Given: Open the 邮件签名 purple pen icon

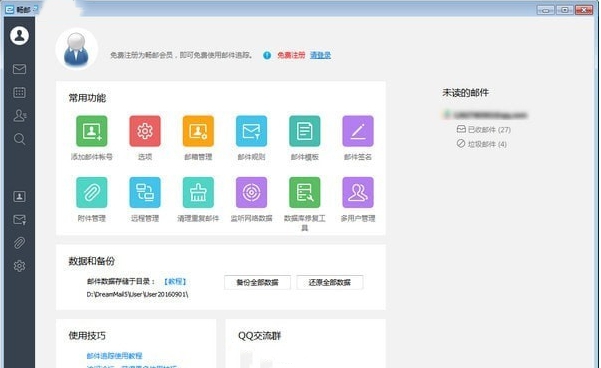Looking at the screenshot, I should pos(358,131).
